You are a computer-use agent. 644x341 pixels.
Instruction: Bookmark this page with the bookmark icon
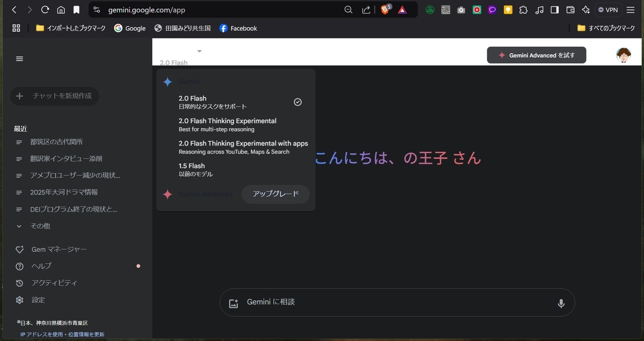(x=77, y=10)
